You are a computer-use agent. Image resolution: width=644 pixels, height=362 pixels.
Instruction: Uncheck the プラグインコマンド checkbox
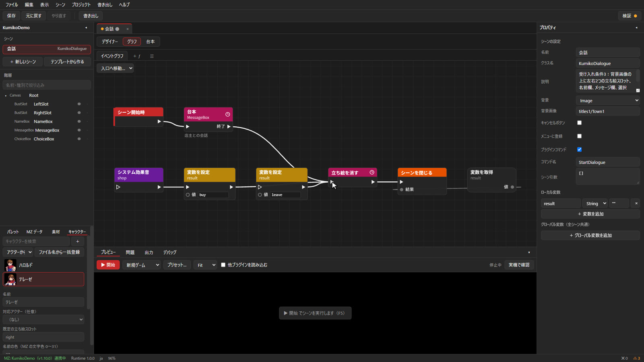pos(579,150)
